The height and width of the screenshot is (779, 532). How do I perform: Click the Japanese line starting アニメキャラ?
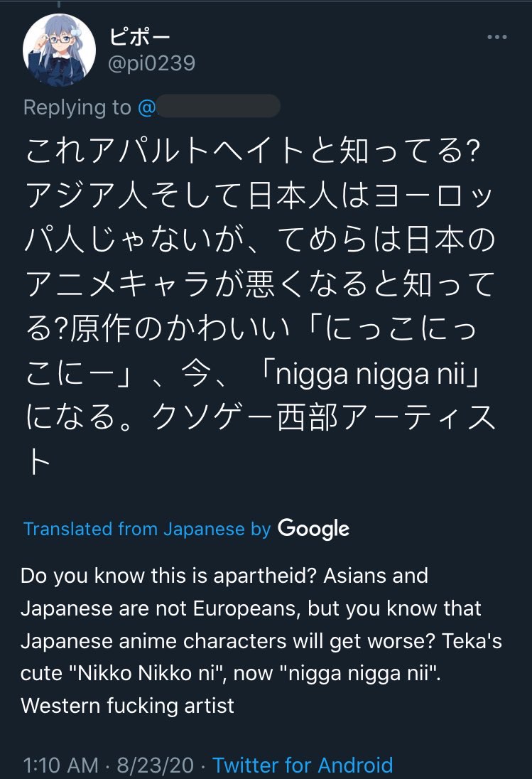click(260, 284)
